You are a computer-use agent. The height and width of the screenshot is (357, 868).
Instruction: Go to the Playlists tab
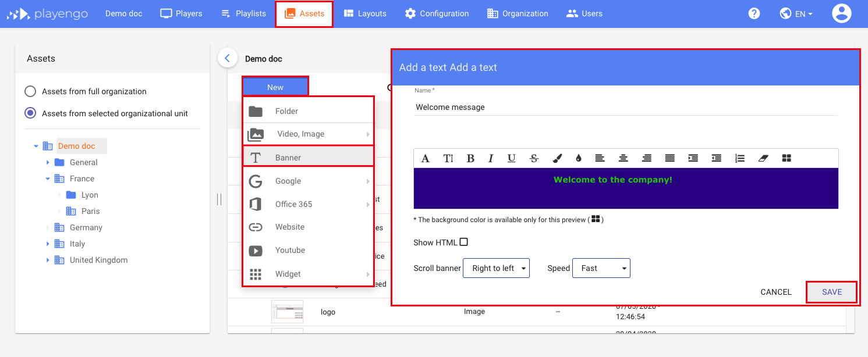coord(243,13)
